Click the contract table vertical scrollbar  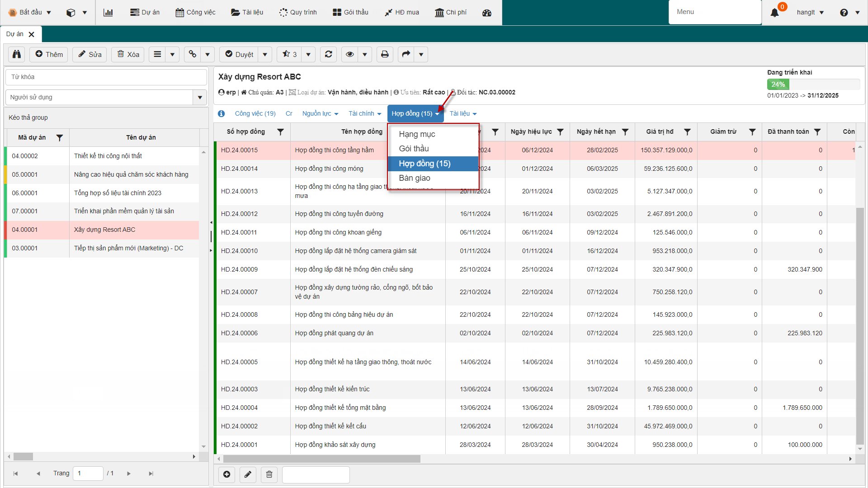[x=860, y=325]
